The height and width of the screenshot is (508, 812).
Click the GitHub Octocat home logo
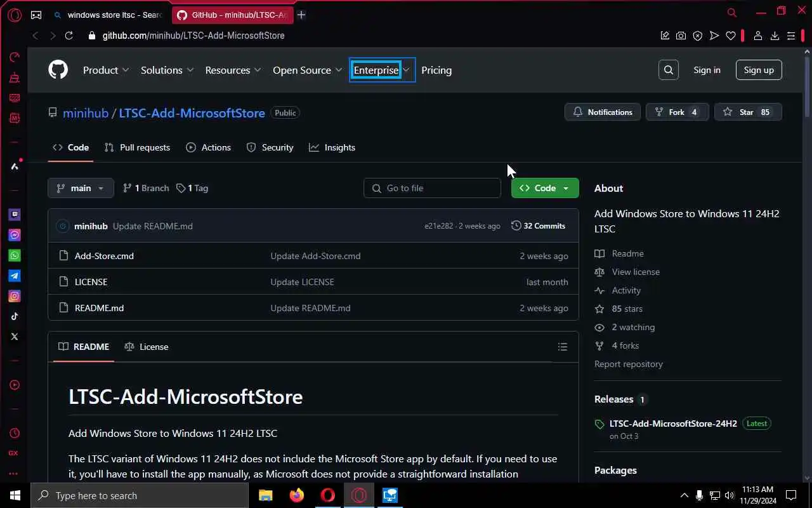[x=58, y=70]
